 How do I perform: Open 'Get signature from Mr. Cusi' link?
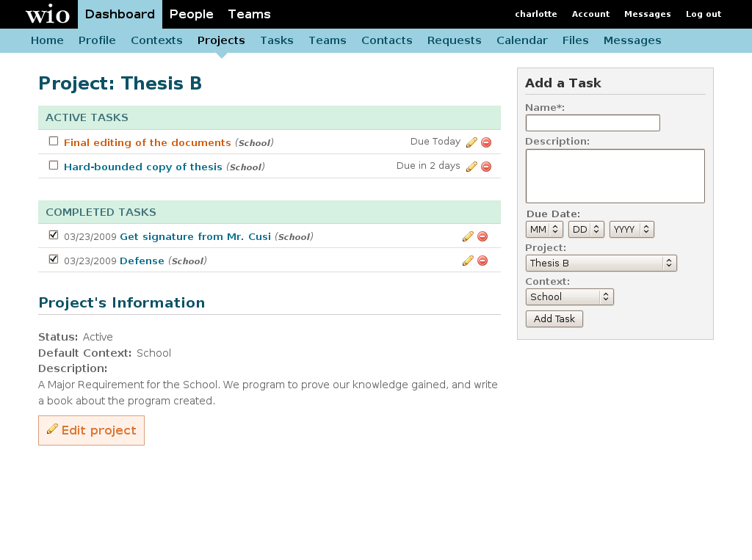195,237
